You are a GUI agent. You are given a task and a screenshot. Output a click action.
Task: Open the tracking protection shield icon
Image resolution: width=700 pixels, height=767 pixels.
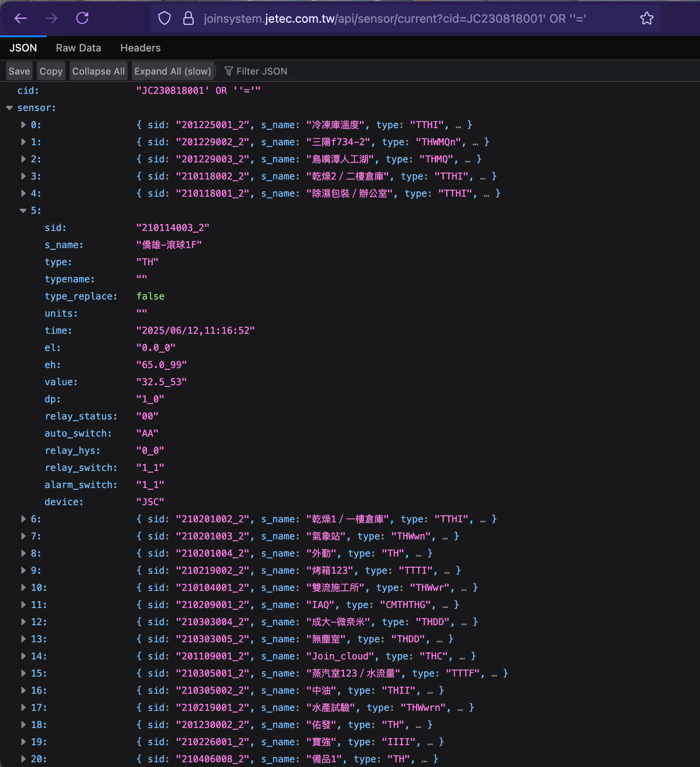(165, 18)
